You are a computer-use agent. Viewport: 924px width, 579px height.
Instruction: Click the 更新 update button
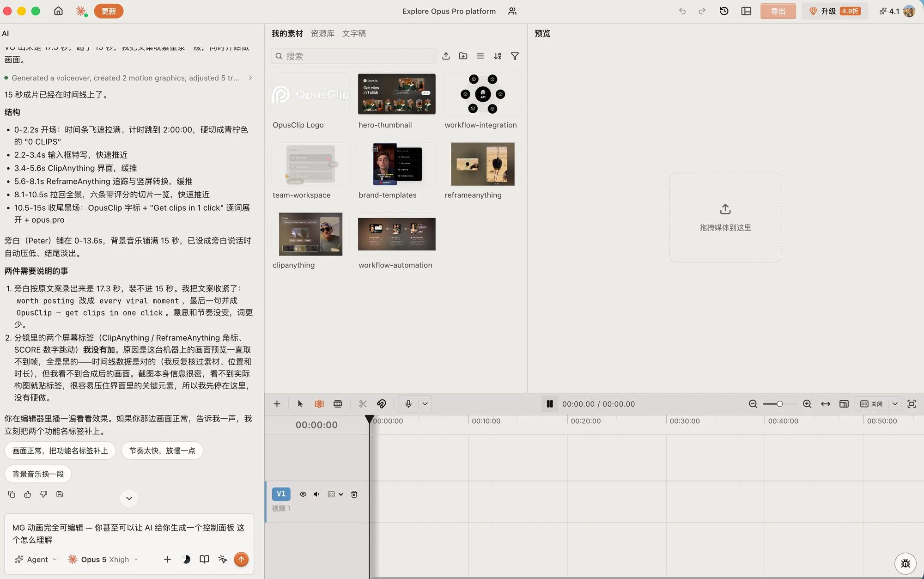109,11
